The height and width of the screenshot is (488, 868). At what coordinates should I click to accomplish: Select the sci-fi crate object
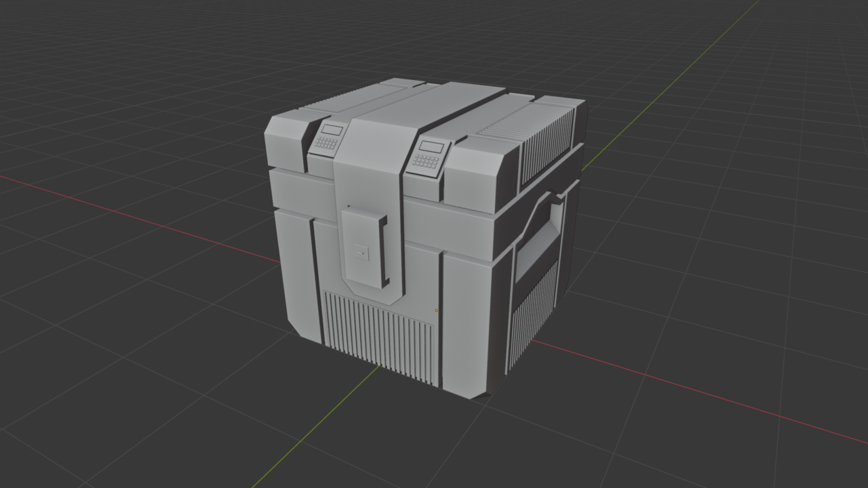point(407,237)
